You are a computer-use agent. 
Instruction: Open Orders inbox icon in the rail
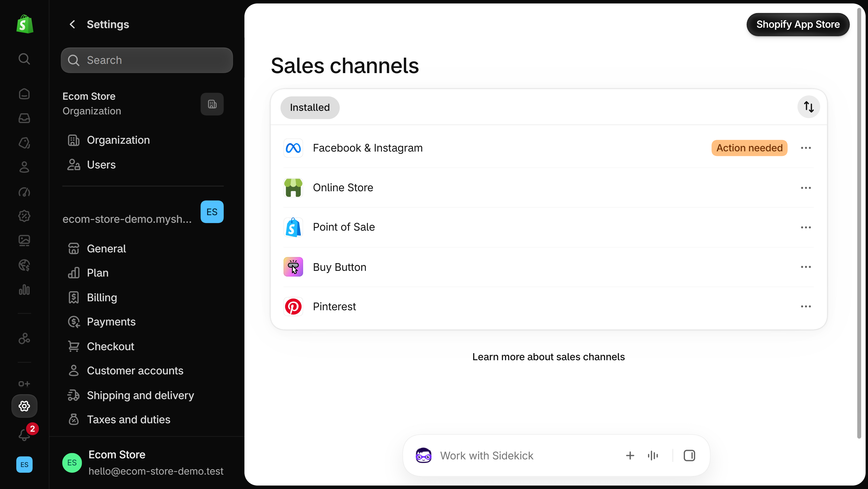point(24,118)
